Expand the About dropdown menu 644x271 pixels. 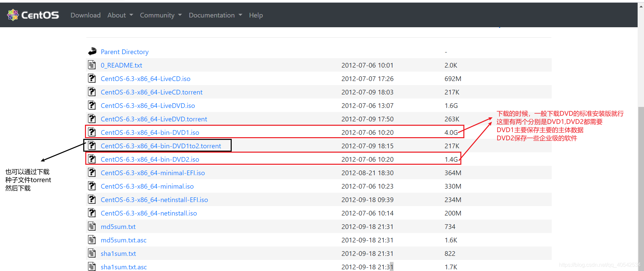120,15
